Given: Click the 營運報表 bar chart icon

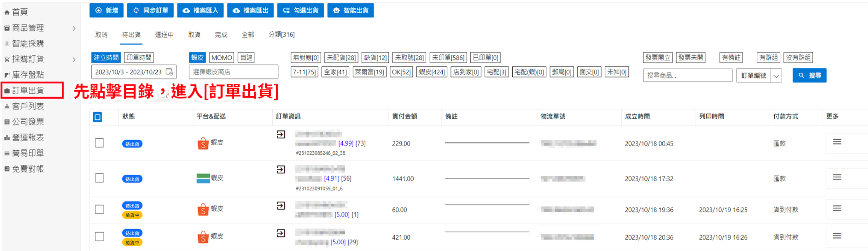Looking at the screenshot, I should pos(7,138).
